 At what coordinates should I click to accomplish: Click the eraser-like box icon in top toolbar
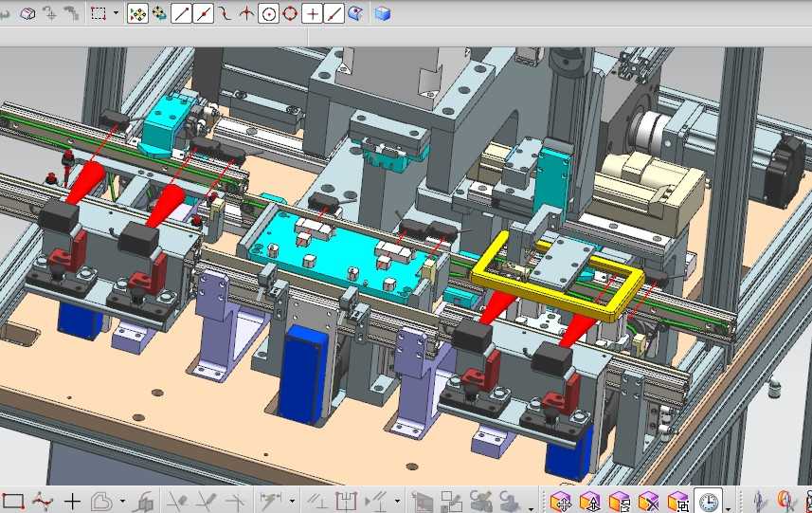[x=27, y=13]
